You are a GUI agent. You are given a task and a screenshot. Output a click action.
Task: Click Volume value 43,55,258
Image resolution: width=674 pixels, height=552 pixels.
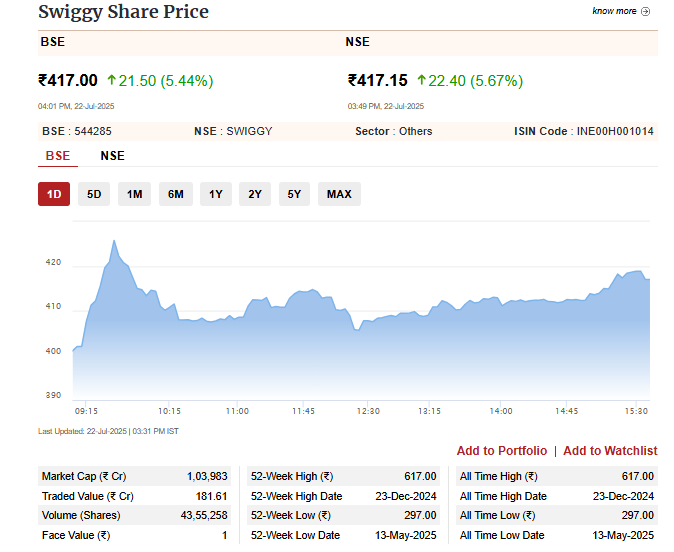pyautogui.click(x=204, y=515)
